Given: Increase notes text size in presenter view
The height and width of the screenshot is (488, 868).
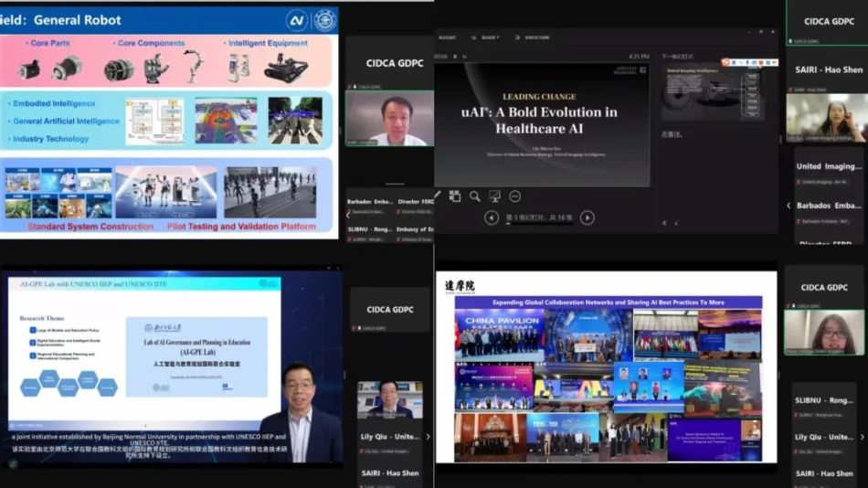Looking at the screenshot, I should pyautogui.click(x=664, y=222).
